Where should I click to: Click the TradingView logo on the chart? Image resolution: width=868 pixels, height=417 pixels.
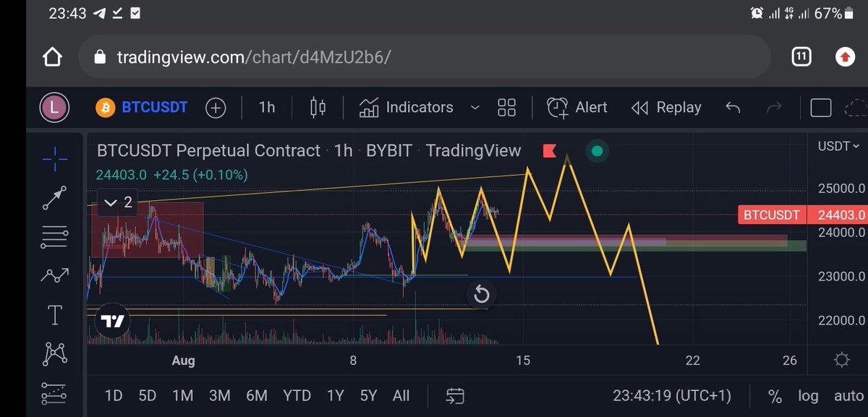click(x=112, y=322)
